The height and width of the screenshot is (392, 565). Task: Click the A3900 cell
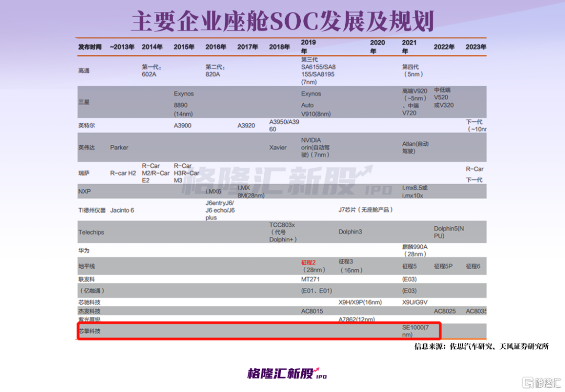(183, 125)
